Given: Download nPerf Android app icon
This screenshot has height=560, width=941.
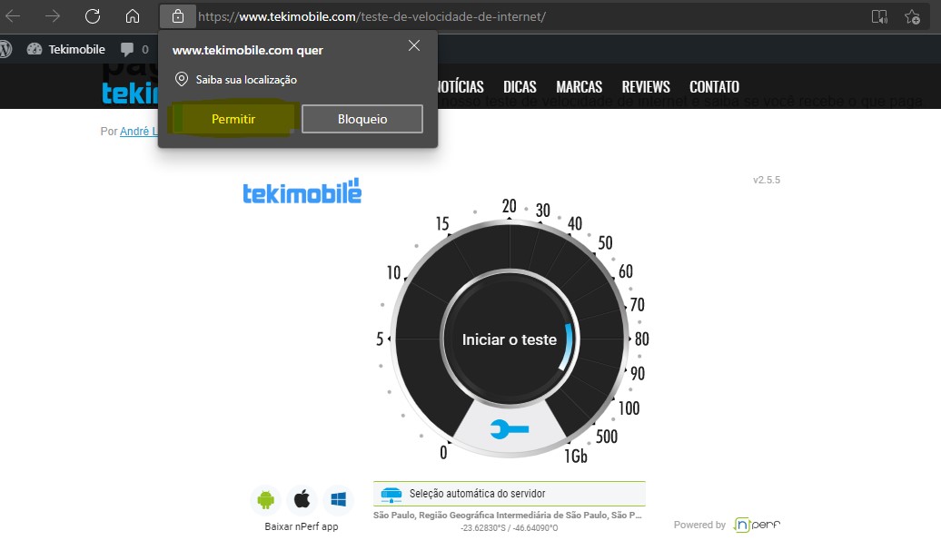Looking at the screenshot, I should tap(266, 499).
